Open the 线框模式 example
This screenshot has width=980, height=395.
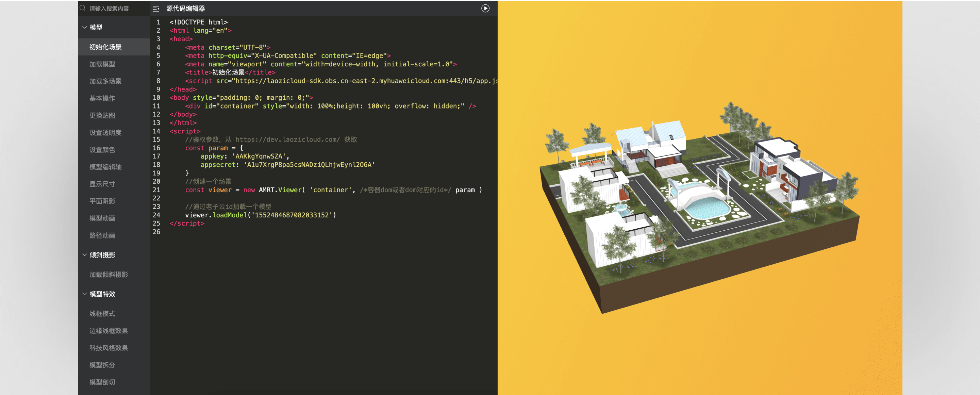click(x=102, y=314)
